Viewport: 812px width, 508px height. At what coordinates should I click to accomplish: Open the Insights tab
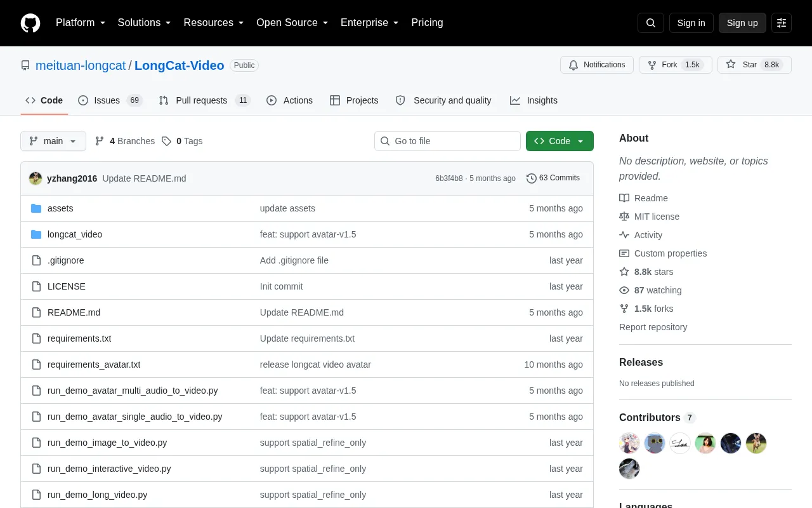[534, 100]
